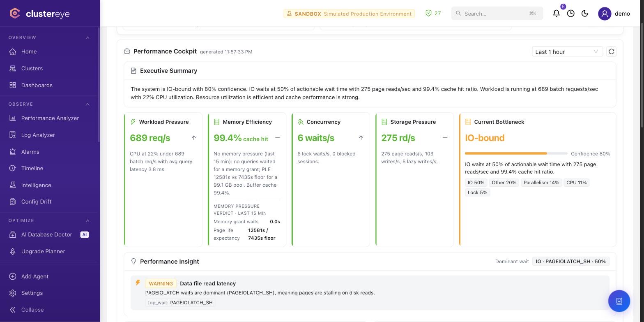The height and width of the screenshot is (322, 644).
Task: Click the demo user avatar
Action: (x=605, y=14)
